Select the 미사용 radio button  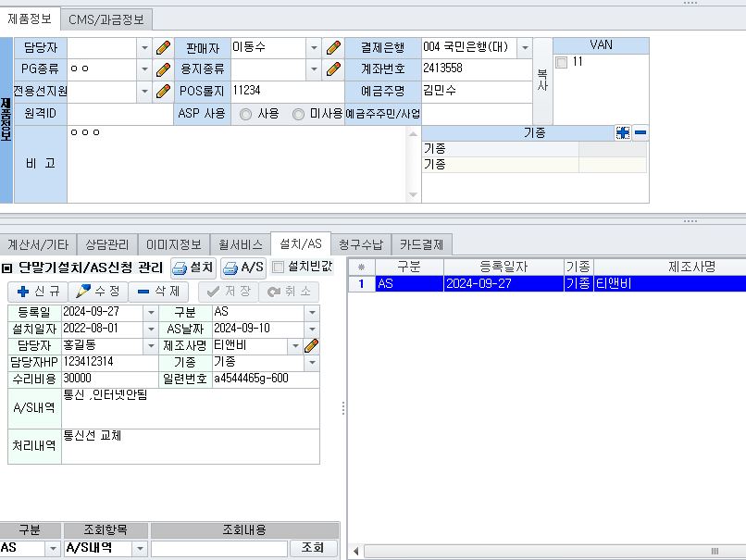(298, 115)
